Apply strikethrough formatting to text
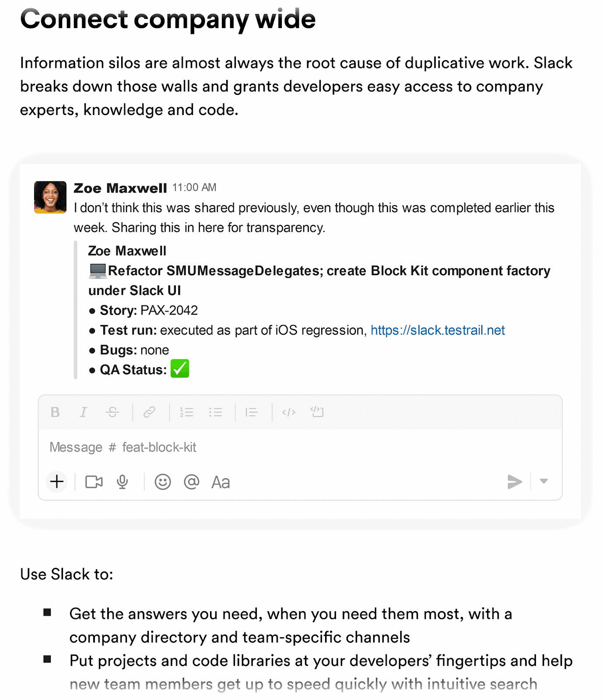602x700 pixels. click(112, 412)
